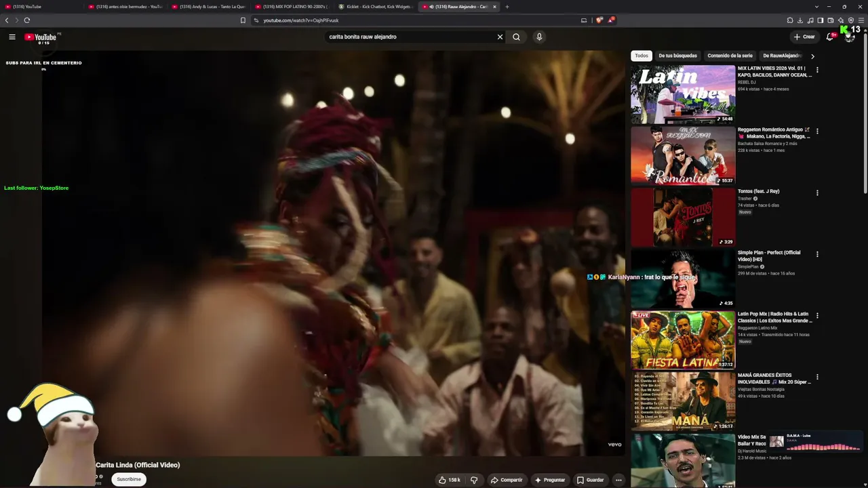Open Latin Pop Mix Radio Hits title
The image size is (868, 488).
pos(774,317)
